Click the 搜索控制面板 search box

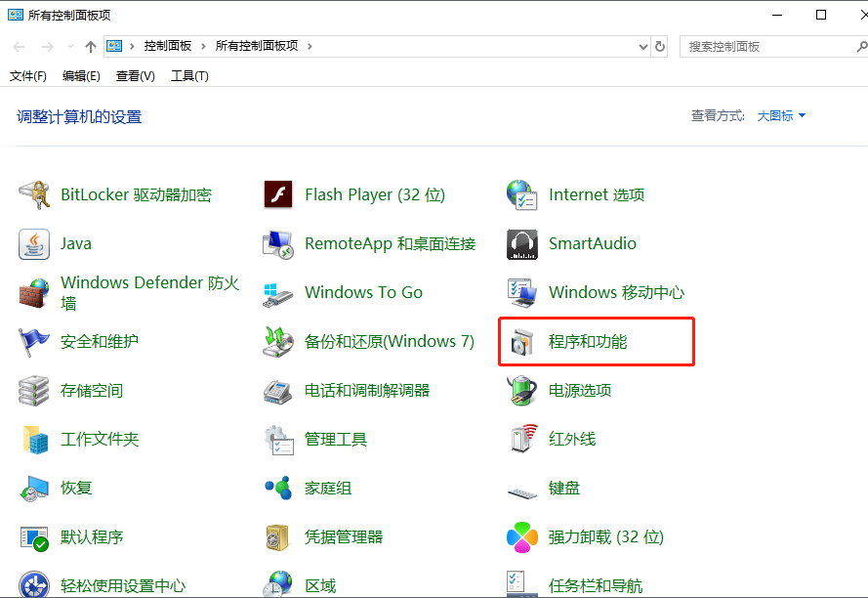[773, 47]
